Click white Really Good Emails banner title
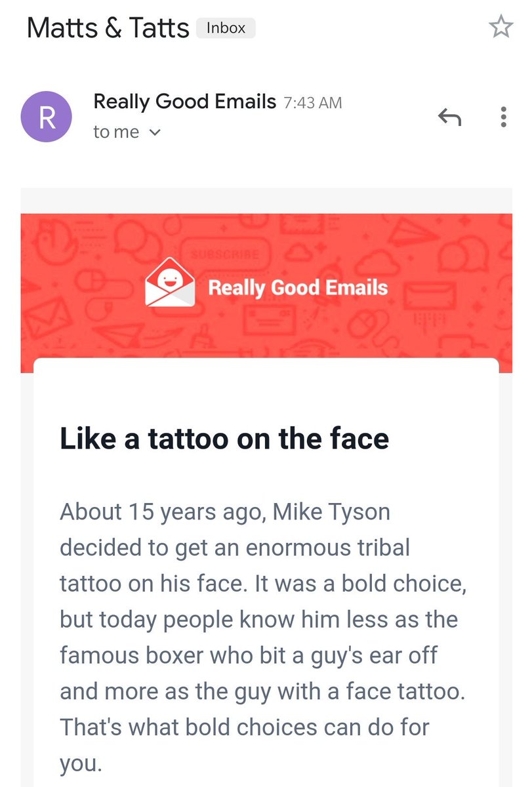 point(298,287)
